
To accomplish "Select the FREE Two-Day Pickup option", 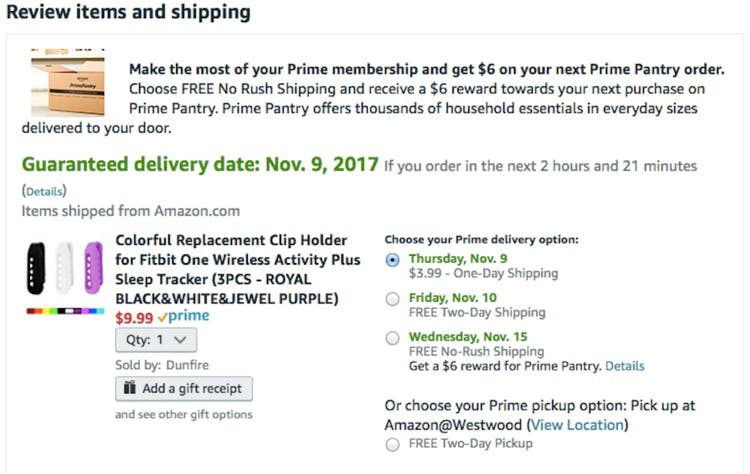I will [392, 443].
